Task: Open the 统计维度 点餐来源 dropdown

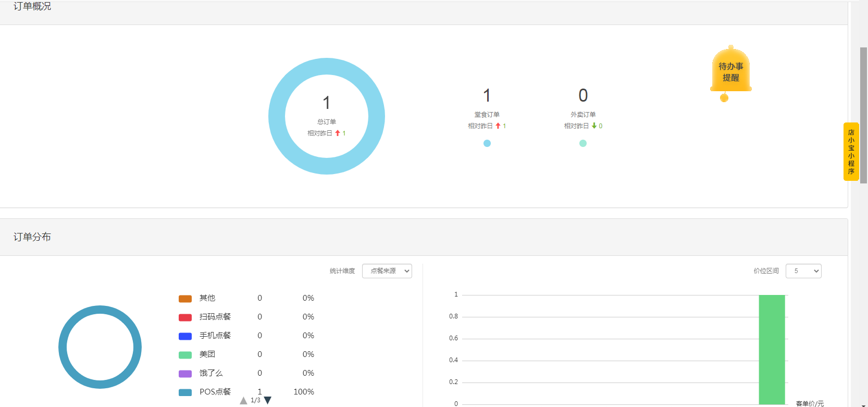Action: coord(387,271)
